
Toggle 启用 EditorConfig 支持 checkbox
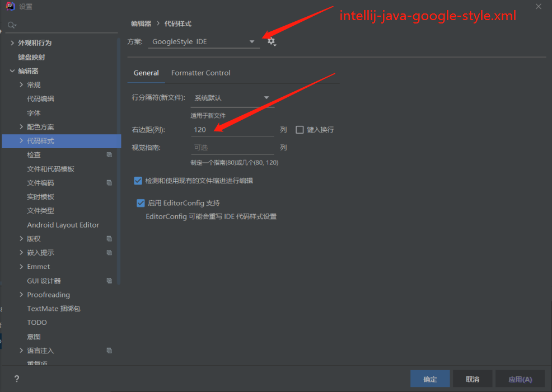click(x=141, y=203)
